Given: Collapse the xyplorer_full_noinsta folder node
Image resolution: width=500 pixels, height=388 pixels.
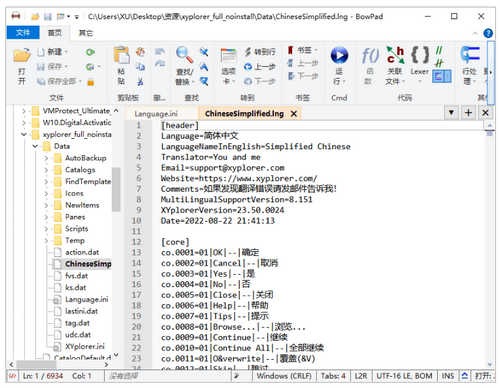Looking at the screenshot, I should [24, 135].
